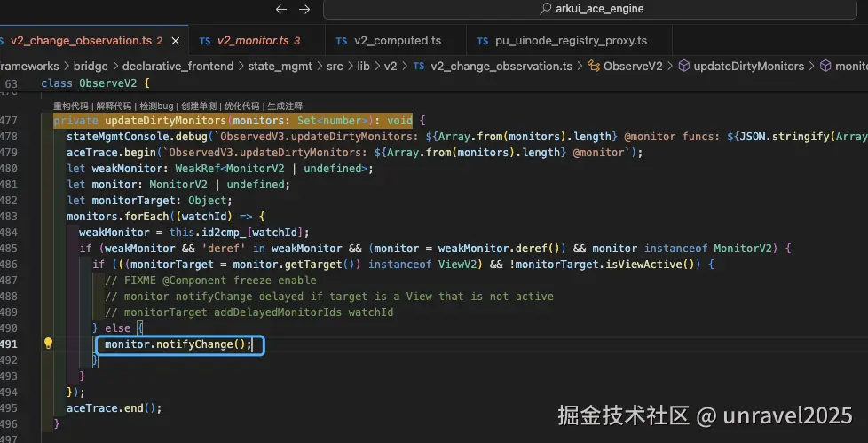Click the else keyword on line 490
868x443 pixels.
click(x=117, y=328)
